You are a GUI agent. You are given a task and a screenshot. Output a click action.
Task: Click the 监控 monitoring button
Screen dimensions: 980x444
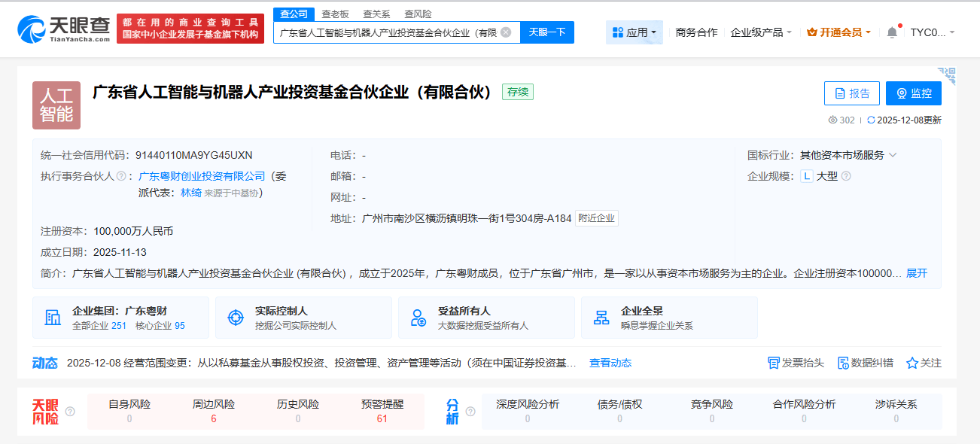pyautogui.click(x=913, y=93)
